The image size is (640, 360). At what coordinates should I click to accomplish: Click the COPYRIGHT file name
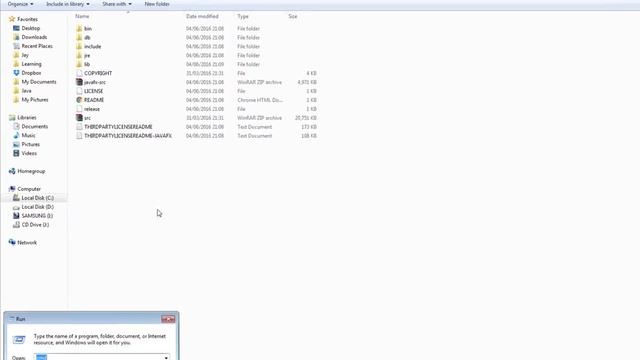pos(98,73)
